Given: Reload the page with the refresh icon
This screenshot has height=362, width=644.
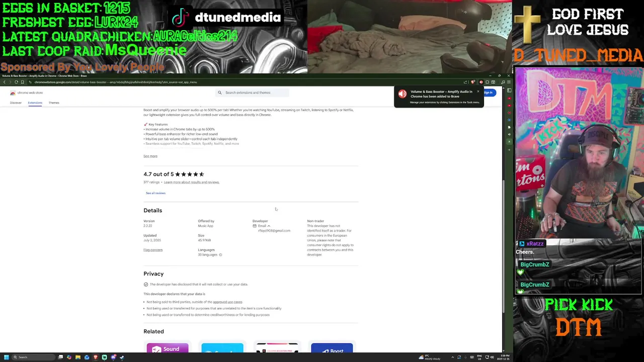Looking at the screenshot, I should click(16, 82).
